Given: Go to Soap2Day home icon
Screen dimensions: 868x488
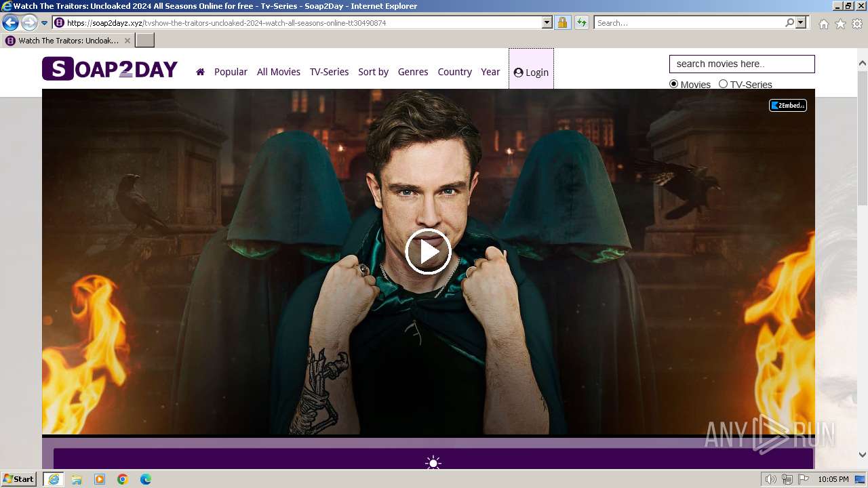Looking at the screenshot, I should coord(200,72).
